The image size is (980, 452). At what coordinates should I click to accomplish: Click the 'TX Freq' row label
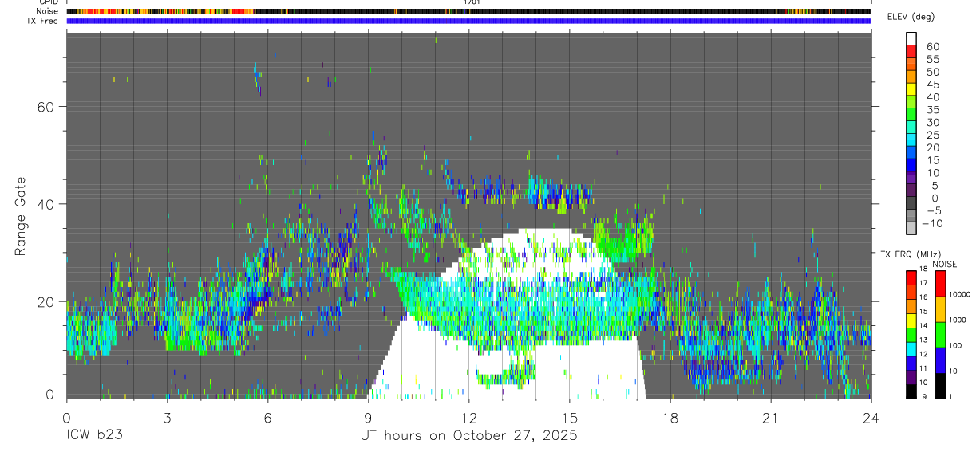coord(43,21)
